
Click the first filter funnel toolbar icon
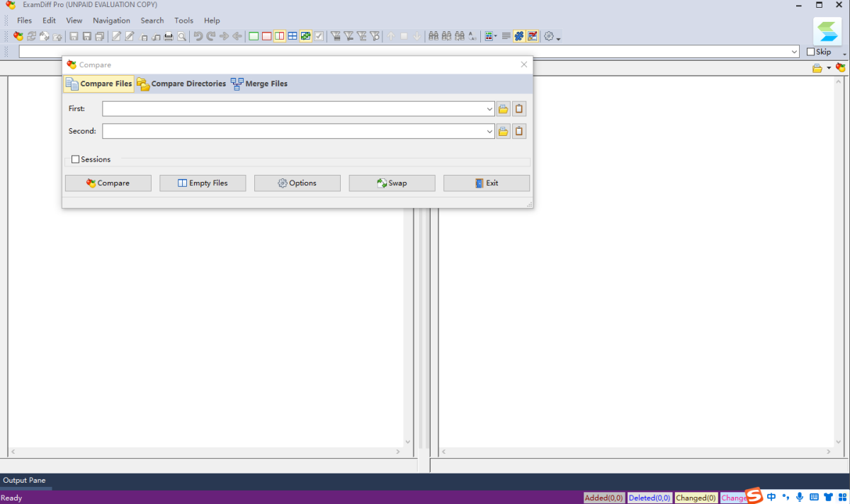click(x=336, y=36)
